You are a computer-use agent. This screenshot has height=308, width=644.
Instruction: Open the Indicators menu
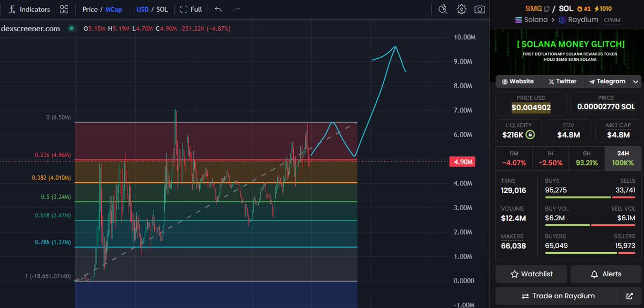30,9
